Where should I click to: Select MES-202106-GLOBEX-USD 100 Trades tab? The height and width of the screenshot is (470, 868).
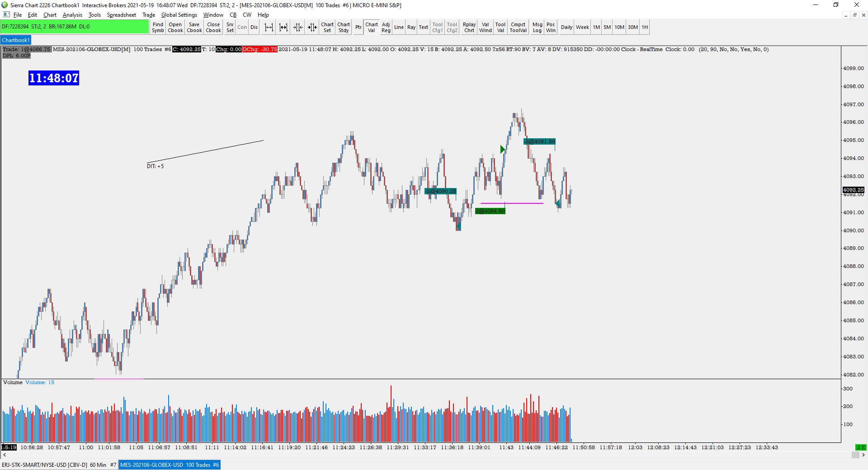[170, 465]
